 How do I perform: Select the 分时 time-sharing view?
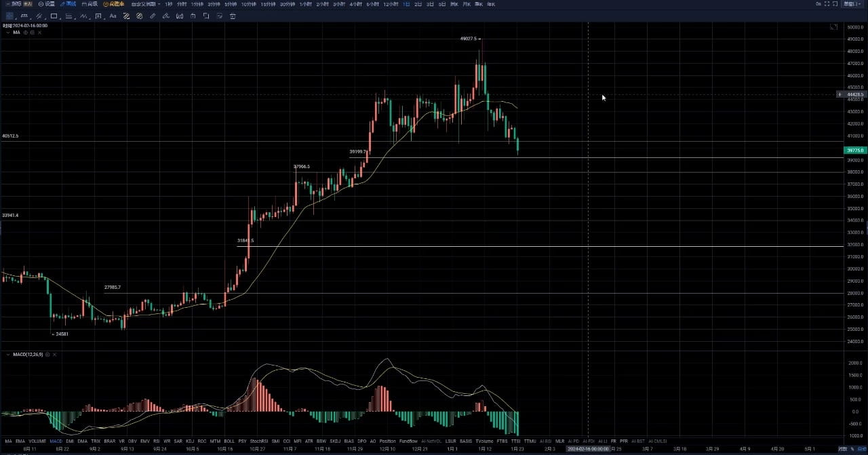click(182, 4)
